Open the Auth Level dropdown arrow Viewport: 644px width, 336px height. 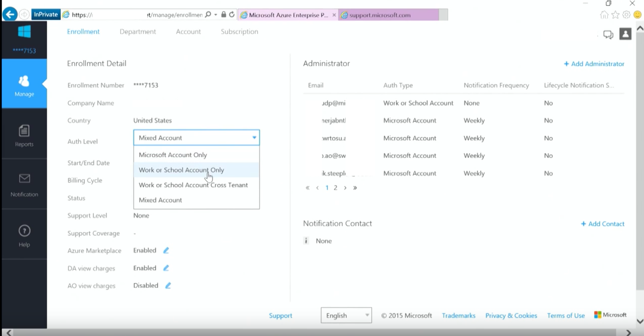[x=254, y=138]
